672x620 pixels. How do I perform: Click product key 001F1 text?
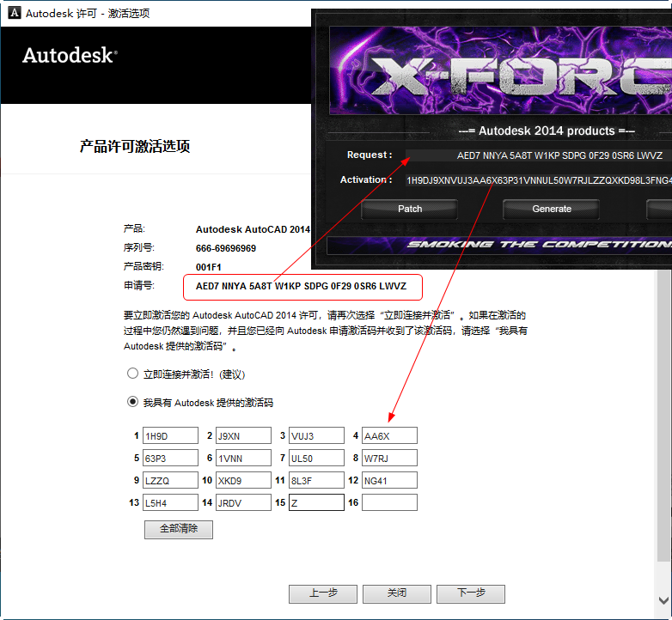coord(208,267)
